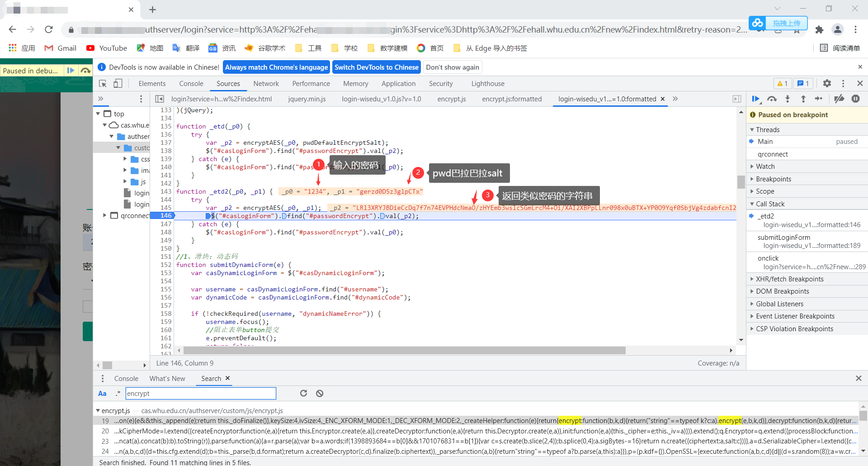Open YouTube bookmark
The height and width of the screenshot is (466, 868).
(x=107, y=48)
